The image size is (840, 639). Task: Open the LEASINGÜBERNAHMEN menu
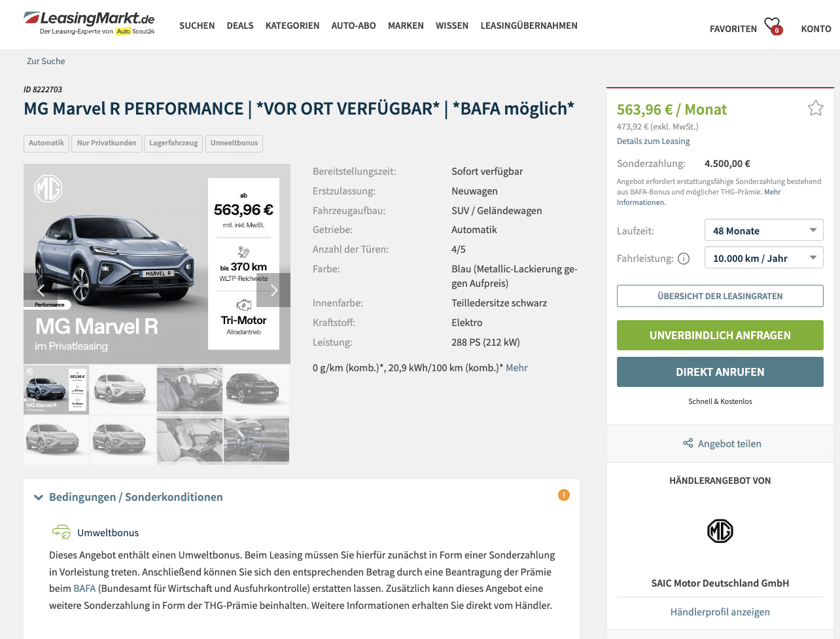[529, 26]
